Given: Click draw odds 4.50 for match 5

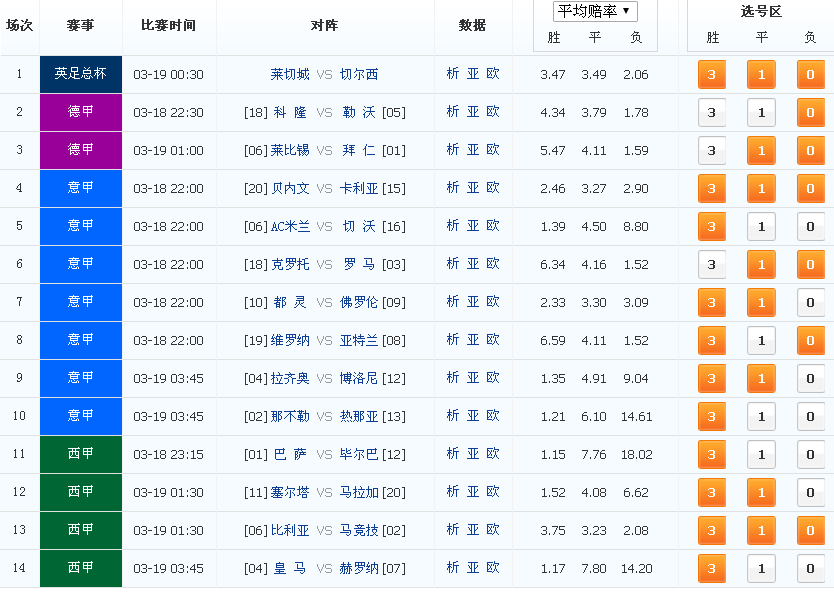Looking at the screenshot, I should click(x=594, y=227).
